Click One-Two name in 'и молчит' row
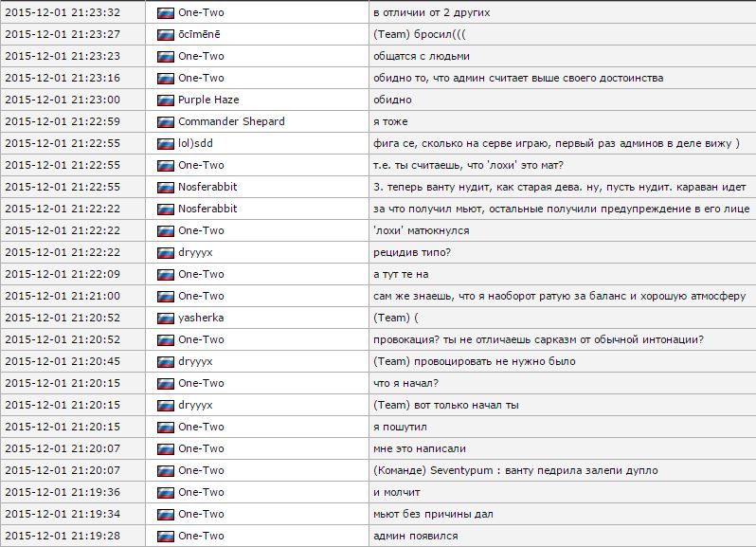Viewport: 756px width, 547px height. [201, 492]
